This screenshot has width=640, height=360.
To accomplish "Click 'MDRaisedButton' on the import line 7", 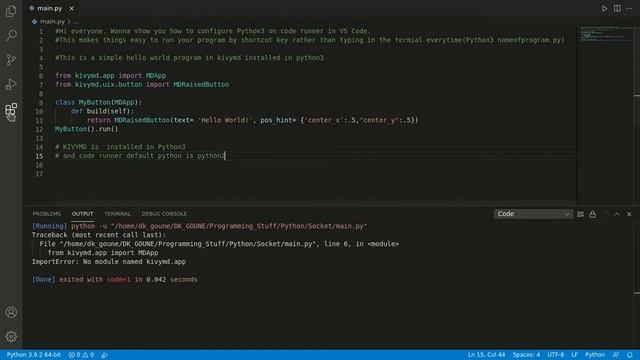I will 201,84.
